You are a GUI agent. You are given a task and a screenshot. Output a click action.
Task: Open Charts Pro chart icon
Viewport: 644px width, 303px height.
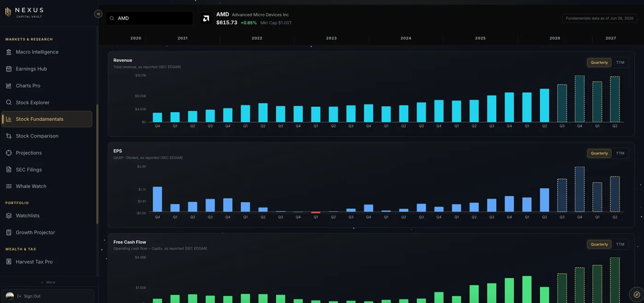9,86
